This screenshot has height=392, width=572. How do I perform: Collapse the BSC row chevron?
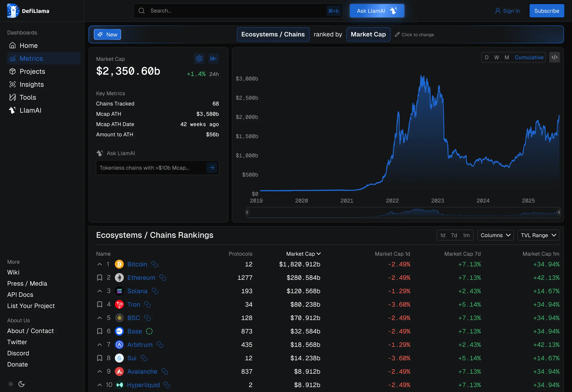[x=99, y=318]
